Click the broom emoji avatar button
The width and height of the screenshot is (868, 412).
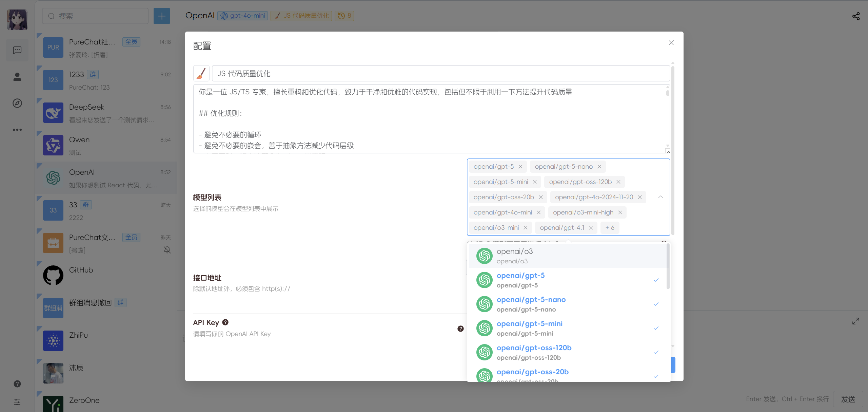click(201, 73)
